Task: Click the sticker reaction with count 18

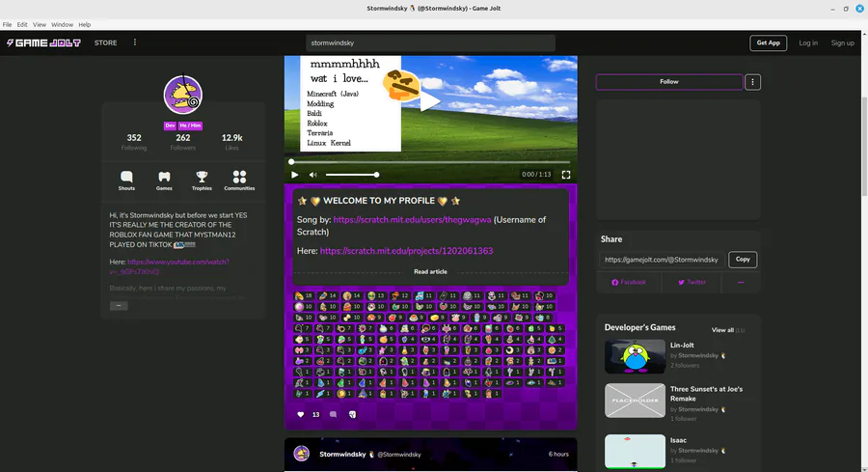Action: [x=304, y=295]
